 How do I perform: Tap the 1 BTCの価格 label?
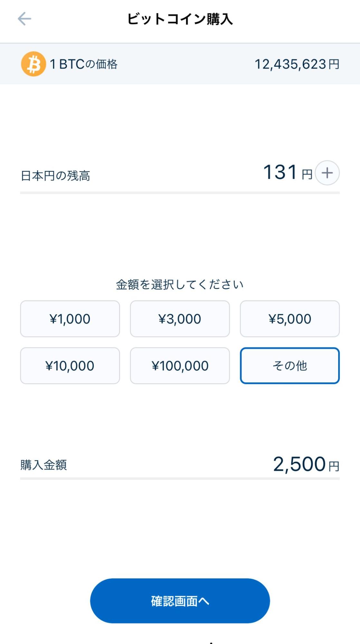[84, 64]
